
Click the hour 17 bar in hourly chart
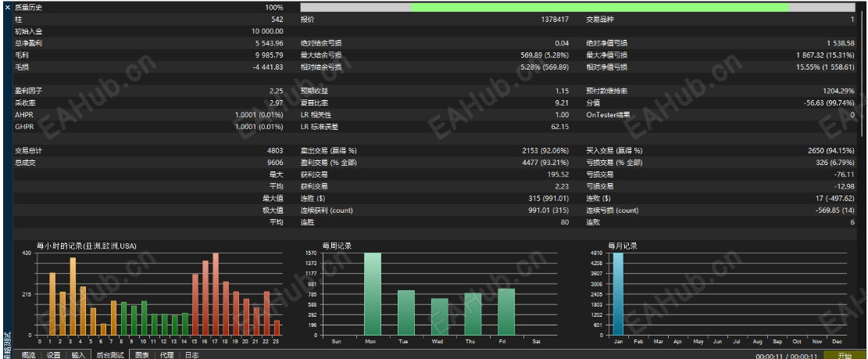(216, 294)
